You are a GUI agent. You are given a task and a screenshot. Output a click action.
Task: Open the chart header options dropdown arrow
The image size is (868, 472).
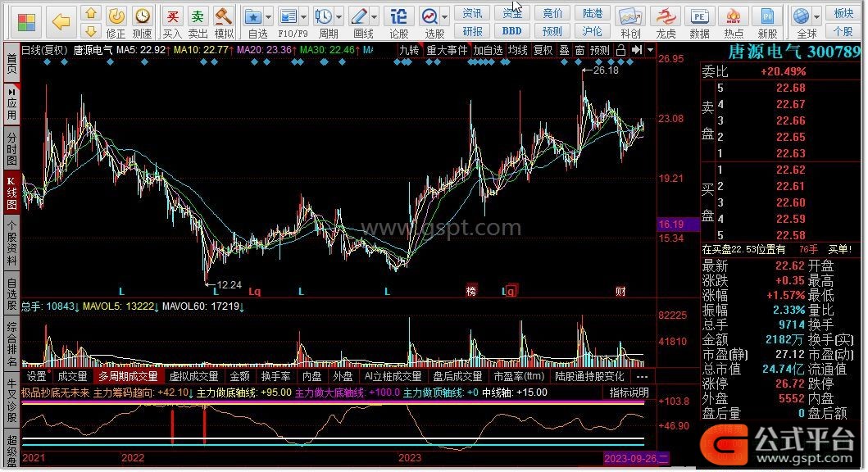pyautogui.click(x=651, y=50)
